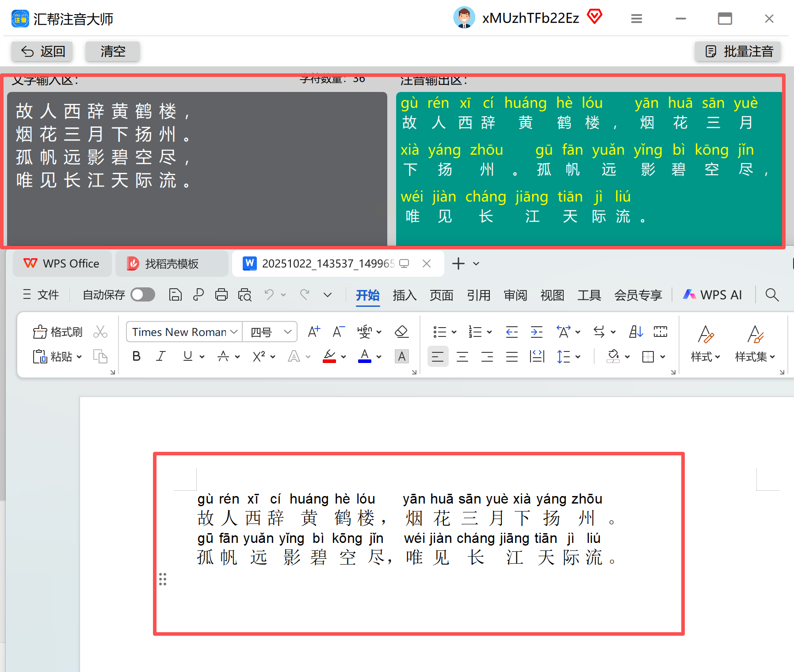Switch to the 插入 ribbon tab

point(405,295)
